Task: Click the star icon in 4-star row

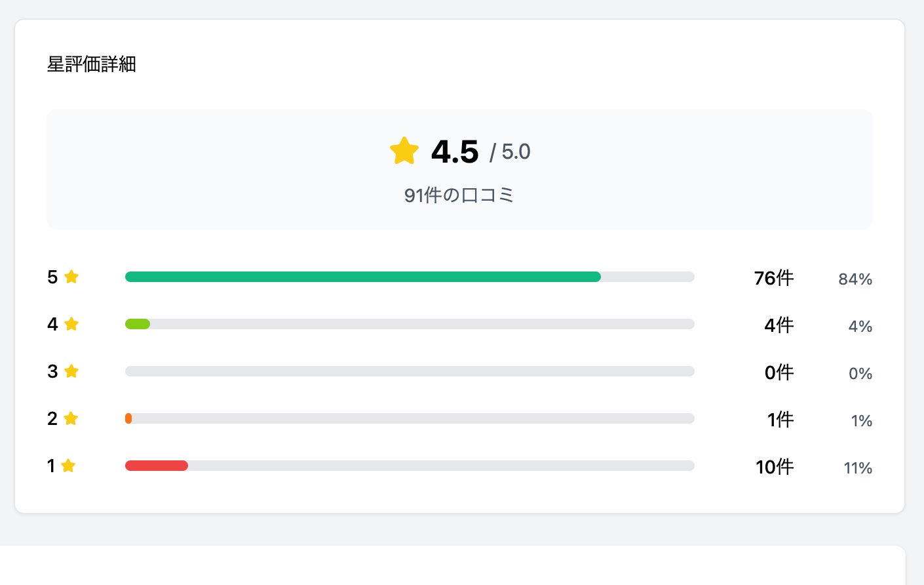Action: [71, 324]
